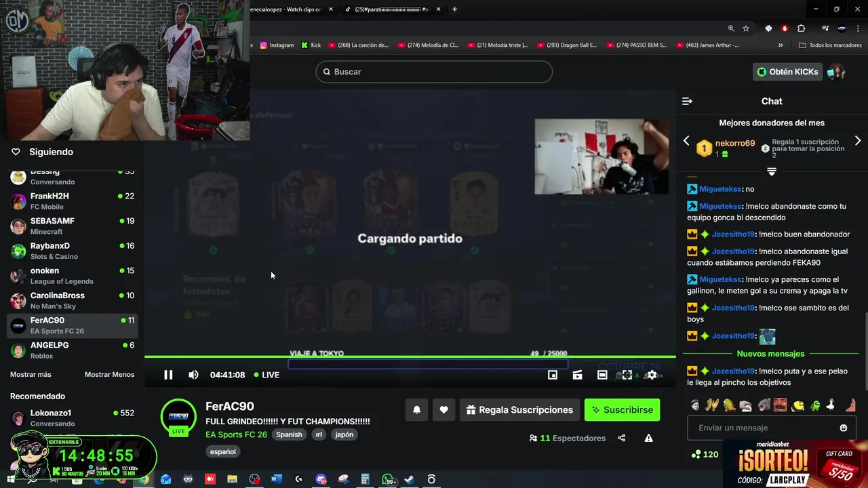Open CarolinaBross channel in the sidebar
Viewport: 868px width, 488px height.
73,301
